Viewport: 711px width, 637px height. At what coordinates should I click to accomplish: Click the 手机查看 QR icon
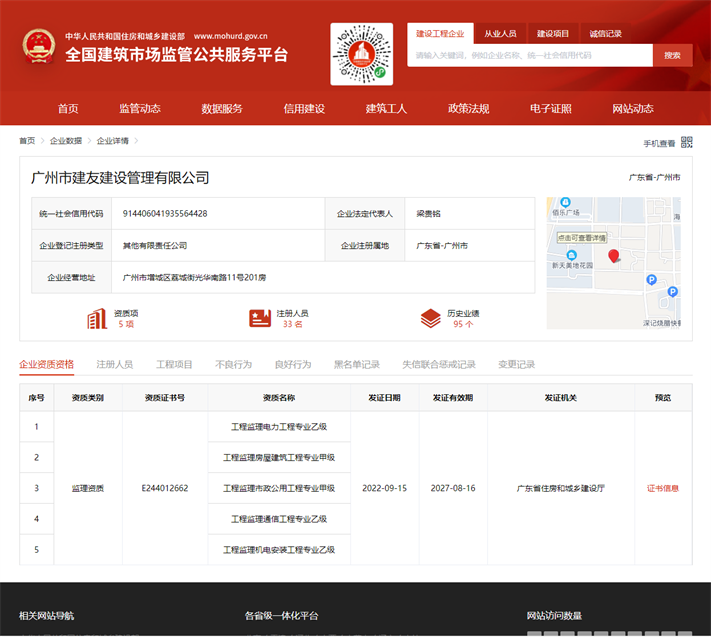pyautogui.click(x=687, y=143)
